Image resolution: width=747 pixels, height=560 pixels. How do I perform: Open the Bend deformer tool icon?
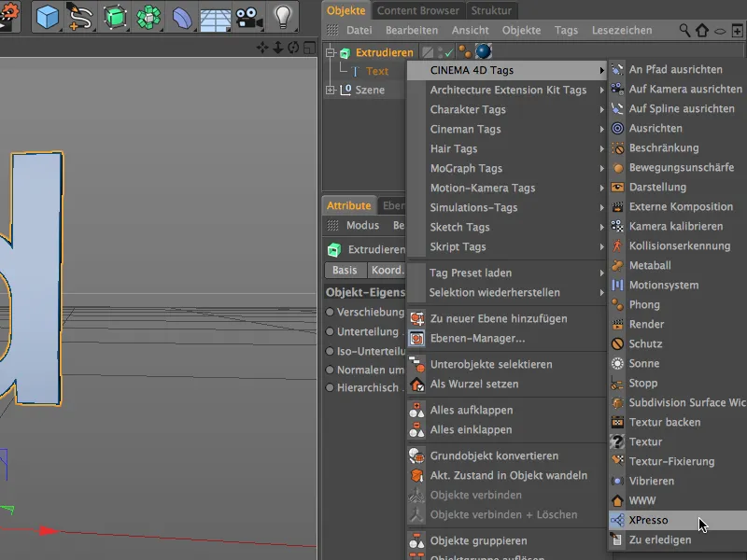point(181,17)
